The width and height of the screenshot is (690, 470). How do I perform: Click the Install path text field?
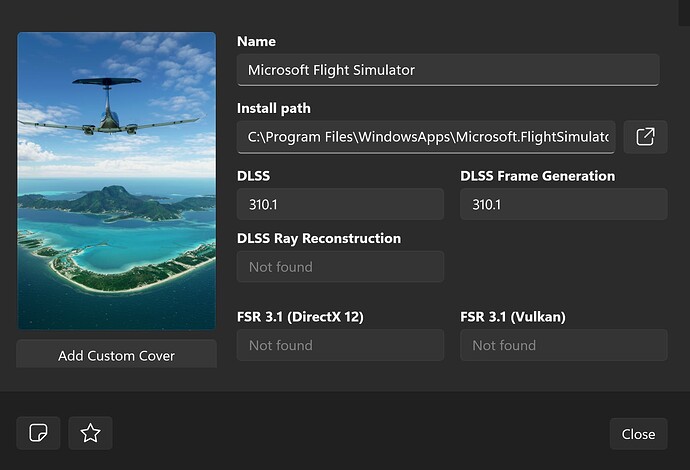click(x=426, y=137)
